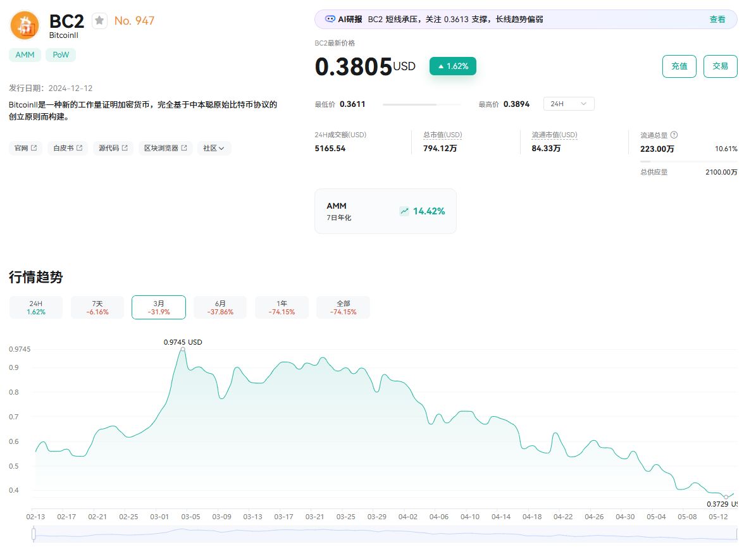Open the 24H price range dropdown
Screen dimensions: 756x554
click(569, 104)
